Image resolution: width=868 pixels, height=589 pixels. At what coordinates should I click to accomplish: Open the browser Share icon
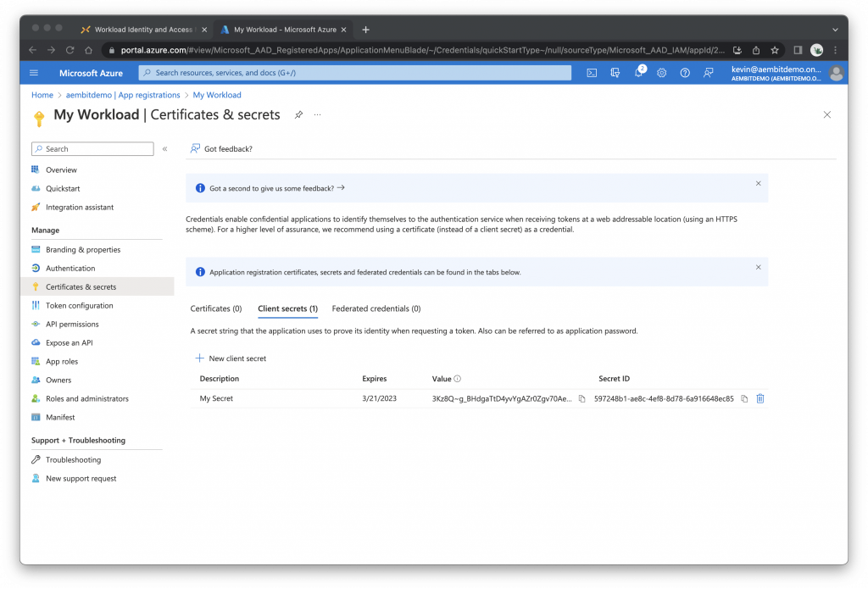(x=755, y=50)
